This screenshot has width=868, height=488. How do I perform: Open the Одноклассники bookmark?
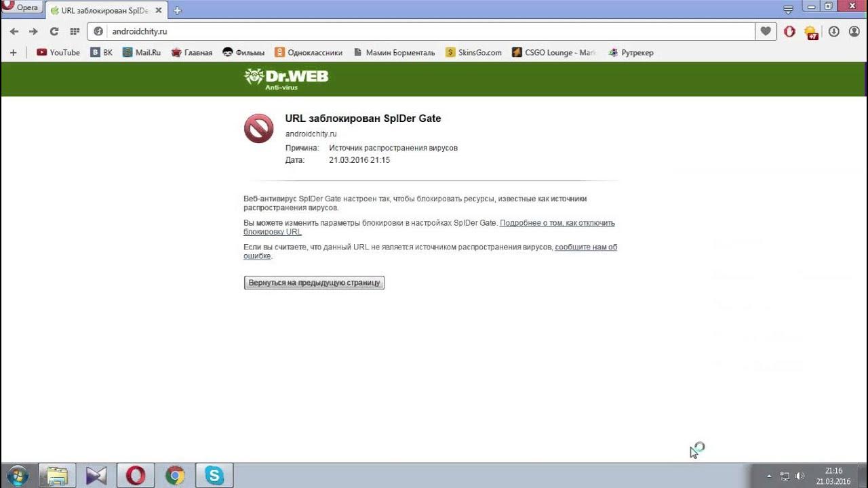pos(309,52)
